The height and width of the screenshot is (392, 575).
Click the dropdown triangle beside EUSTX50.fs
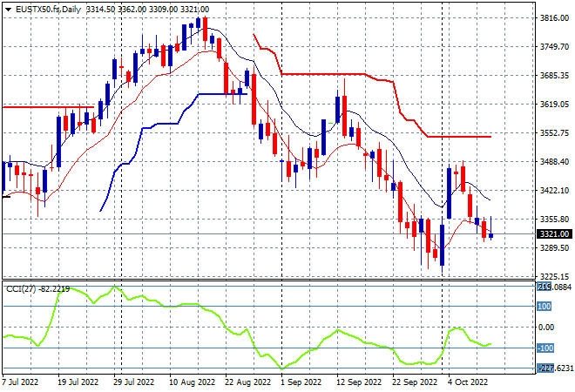[8, 10]
